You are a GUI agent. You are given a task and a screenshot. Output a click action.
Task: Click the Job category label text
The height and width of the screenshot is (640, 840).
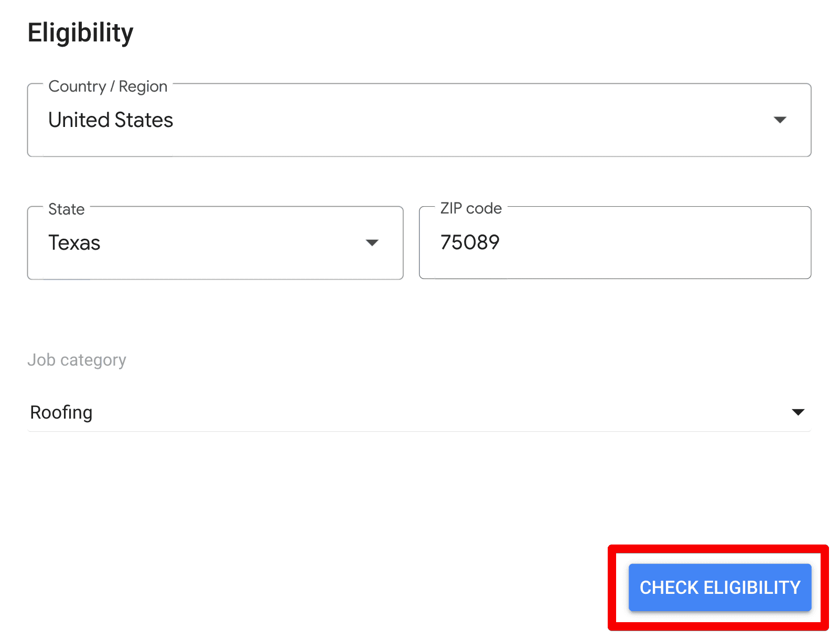[x=77, y=359]
